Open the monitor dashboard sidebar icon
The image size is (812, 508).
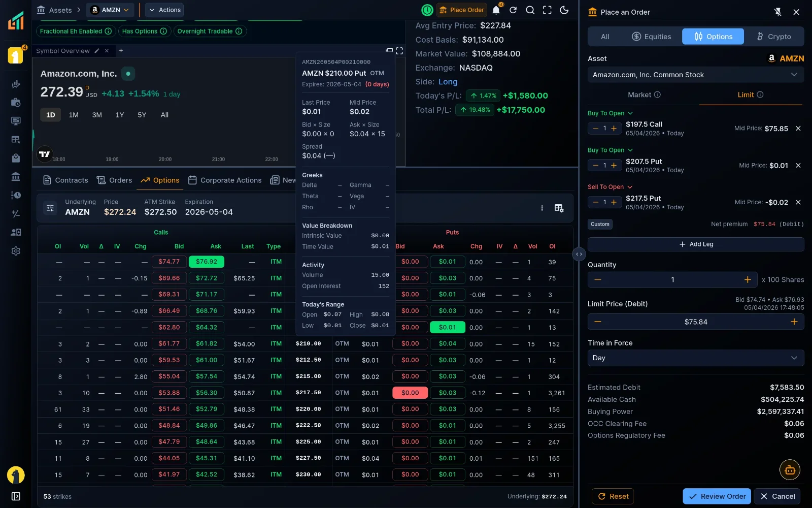point(16,121)
